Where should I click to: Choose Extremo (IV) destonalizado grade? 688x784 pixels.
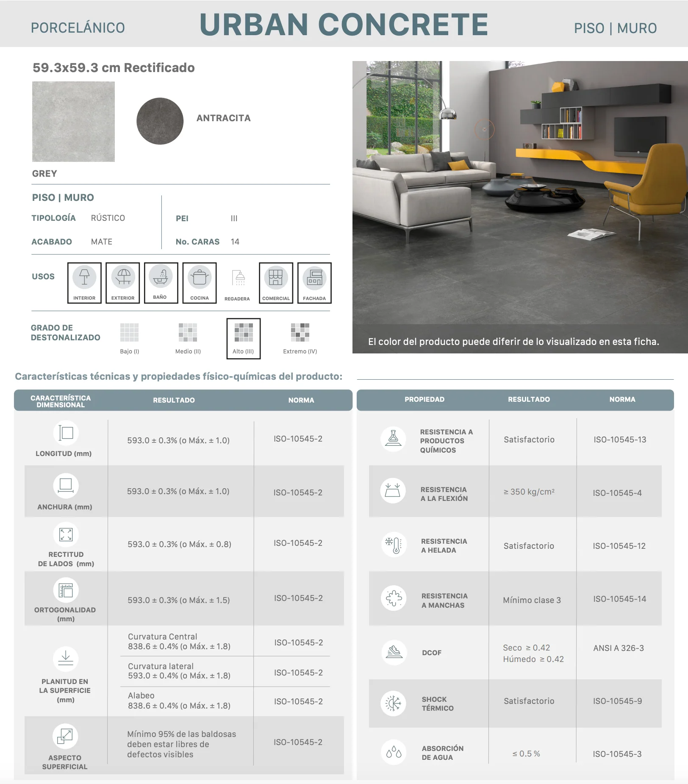[x=300, y=338]
